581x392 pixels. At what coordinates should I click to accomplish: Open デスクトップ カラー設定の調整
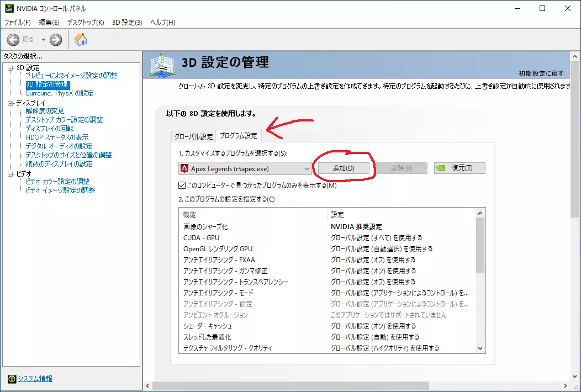(x=64, y=120)
